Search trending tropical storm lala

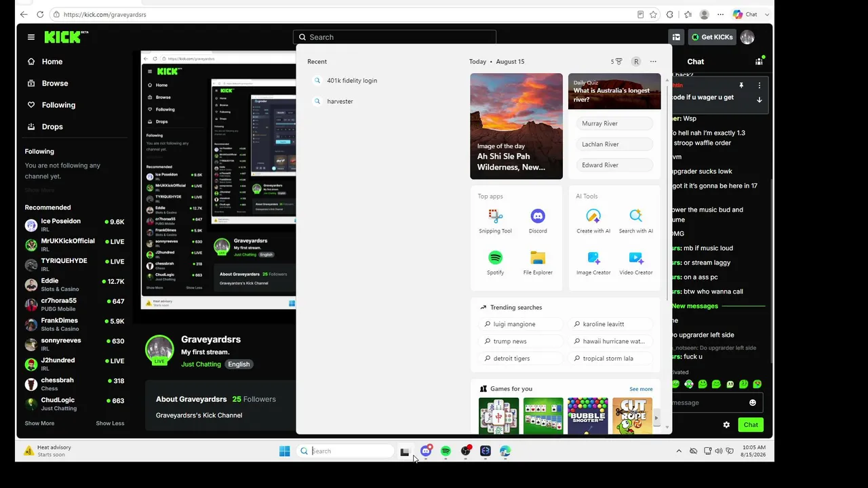coord(610,359)
